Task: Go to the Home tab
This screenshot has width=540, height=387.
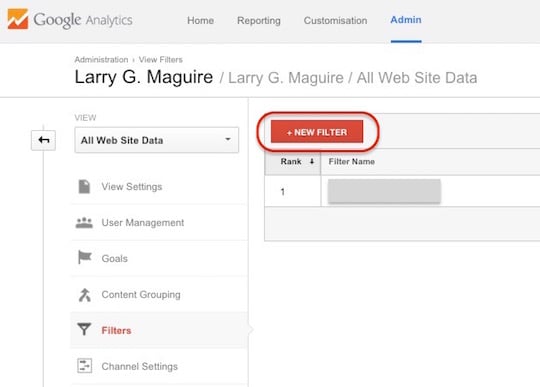Action: tap(200, 21)
